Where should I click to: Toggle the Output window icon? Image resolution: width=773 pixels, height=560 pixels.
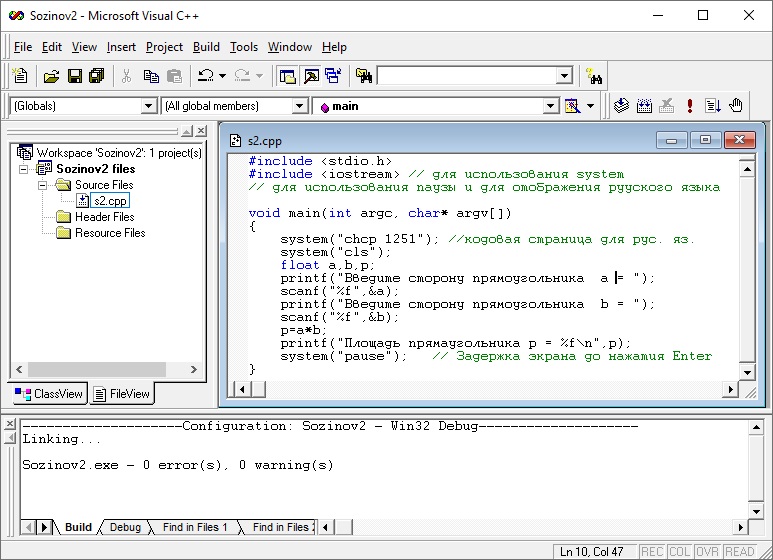pos(311,76)
